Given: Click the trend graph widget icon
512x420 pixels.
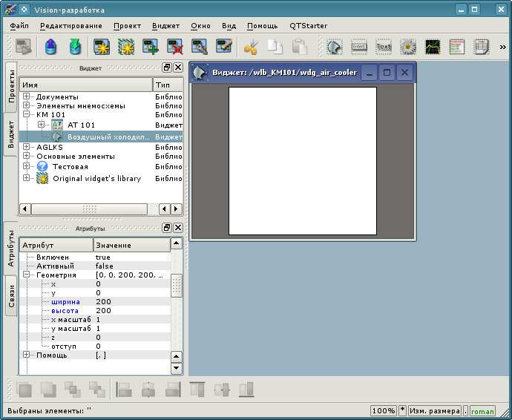Looking at the screenshot, I should tap(432, 47).
